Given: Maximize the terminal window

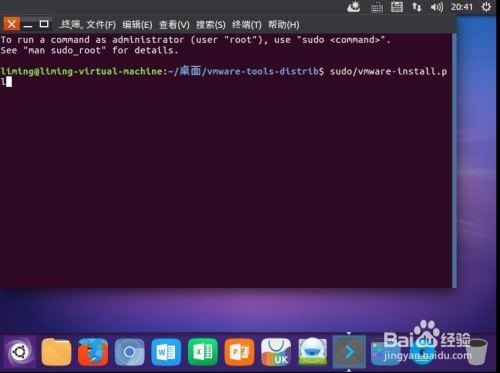Looking at the screenshot, I should click(x=44, y=24).
